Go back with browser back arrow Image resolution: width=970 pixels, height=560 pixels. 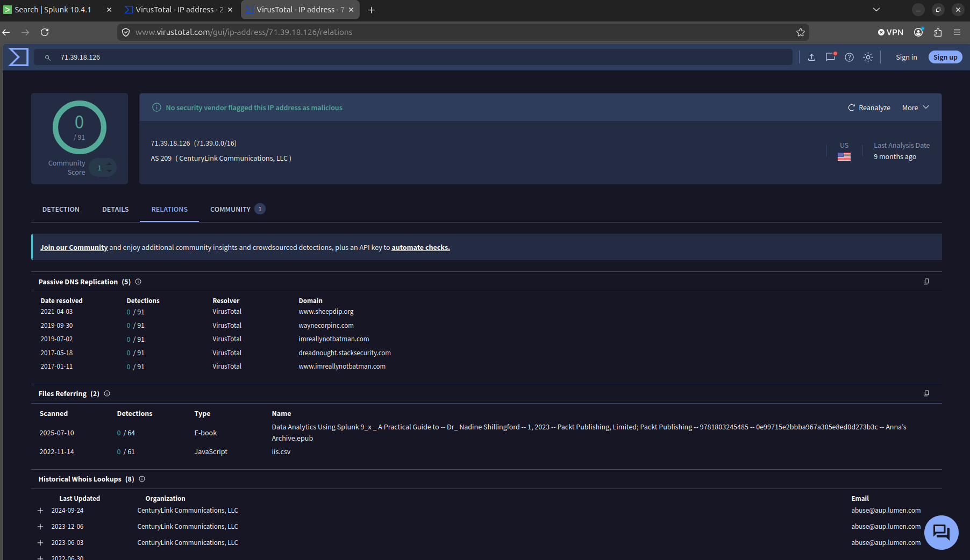[x=6, y=32]
